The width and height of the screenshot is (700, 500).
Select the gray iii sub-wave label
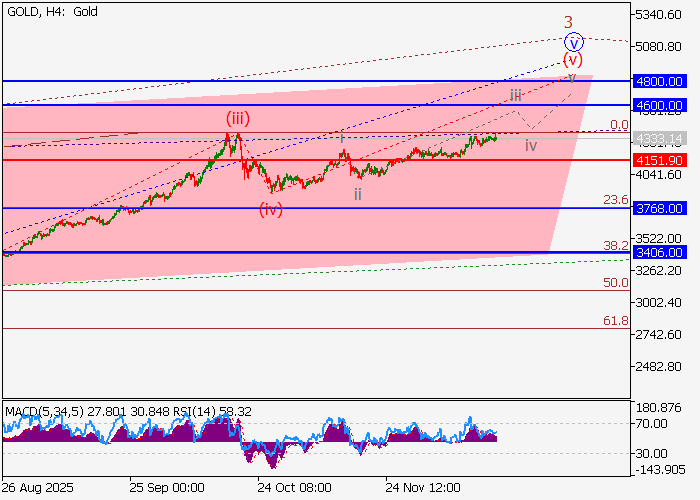[x=515, y=95]
